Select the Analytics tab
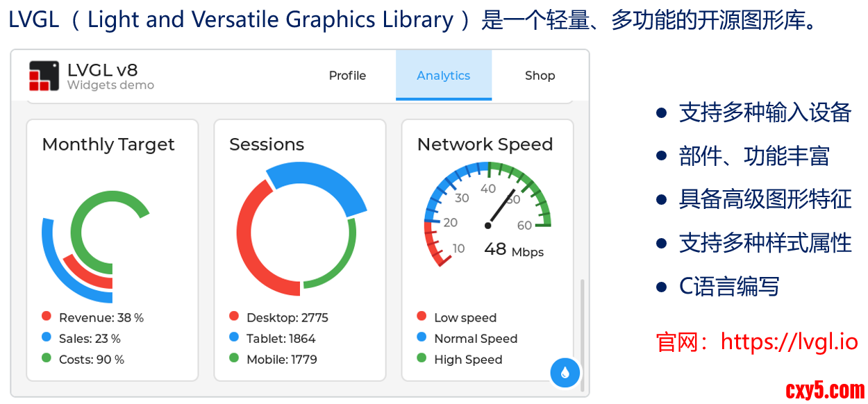 click(443, 76)
